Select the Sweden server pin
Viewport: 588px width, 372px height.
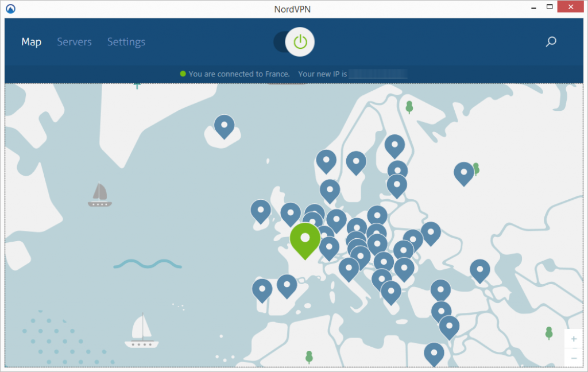(x=356, y=163)
